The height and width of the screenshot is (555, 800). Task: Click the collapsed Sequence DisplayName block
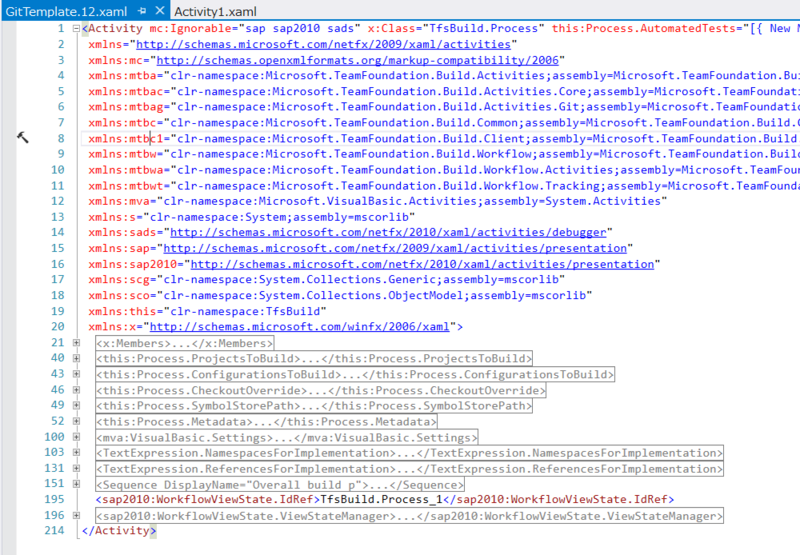[280, 485]
